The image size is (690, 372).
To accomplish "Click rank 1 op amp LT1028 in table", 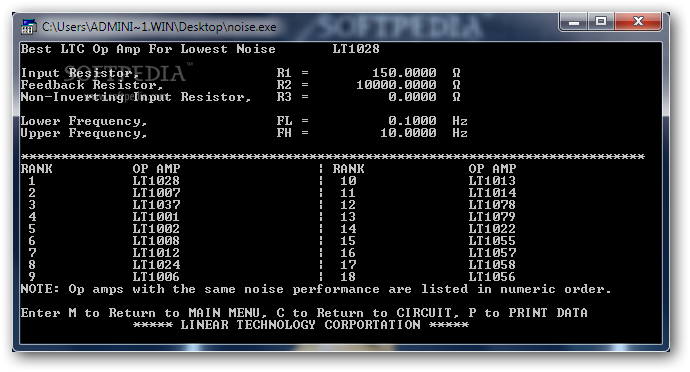I will click(x=156, y=181).
